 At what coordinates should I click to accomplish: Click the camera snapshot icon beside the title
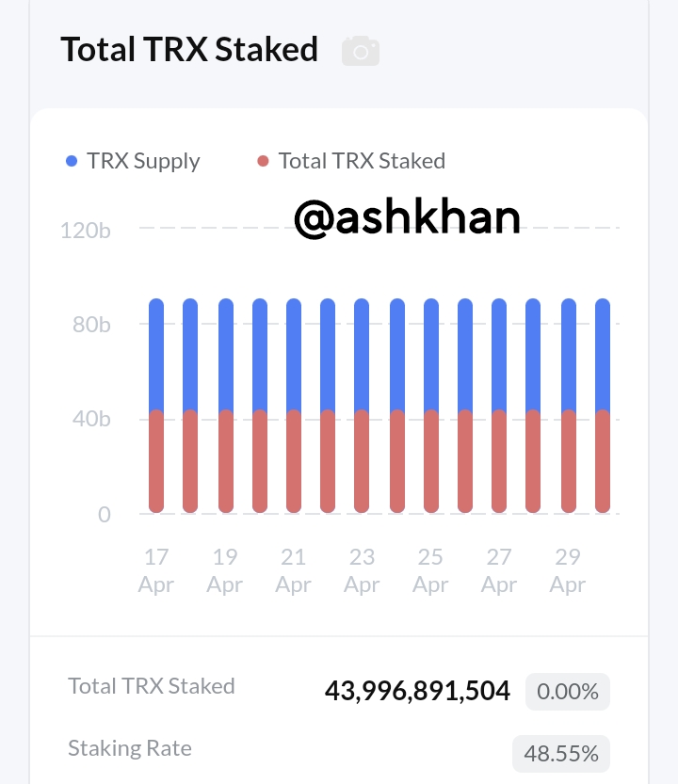(x=361, y=50)
